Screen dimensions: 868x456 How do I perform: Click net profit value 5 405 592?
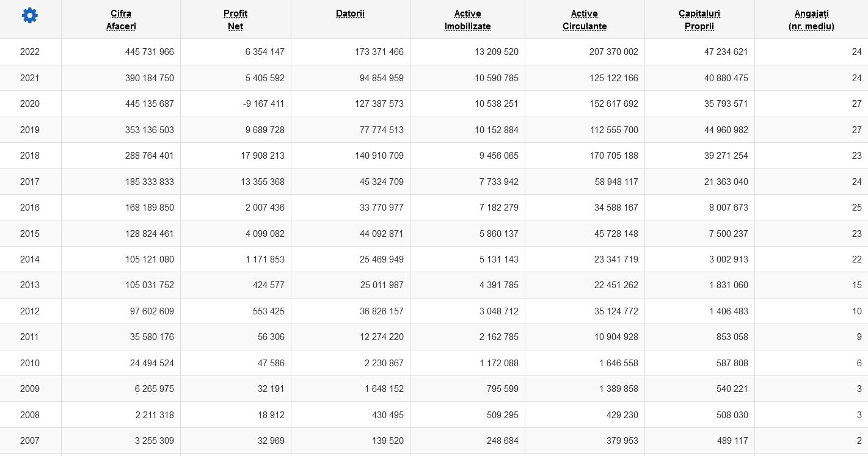pyautogui.click(x=265, y=78)
